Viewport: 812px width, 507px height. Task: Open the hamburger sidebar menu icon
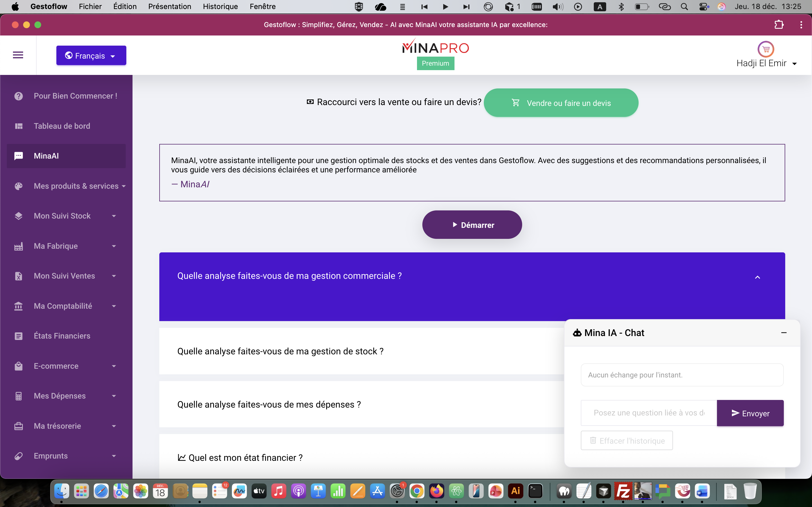click(18, 55)
